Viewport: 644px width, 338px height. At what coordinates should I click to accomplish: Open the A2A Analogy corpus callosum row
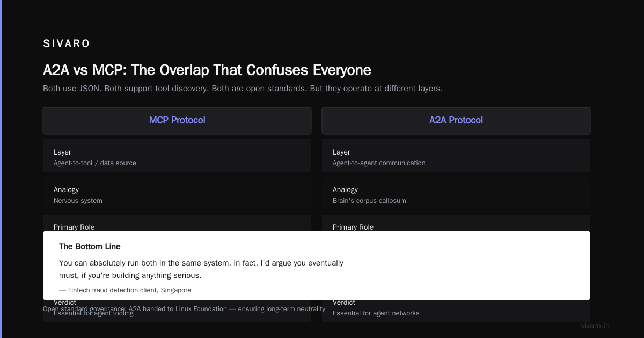(x=456, y=193)
